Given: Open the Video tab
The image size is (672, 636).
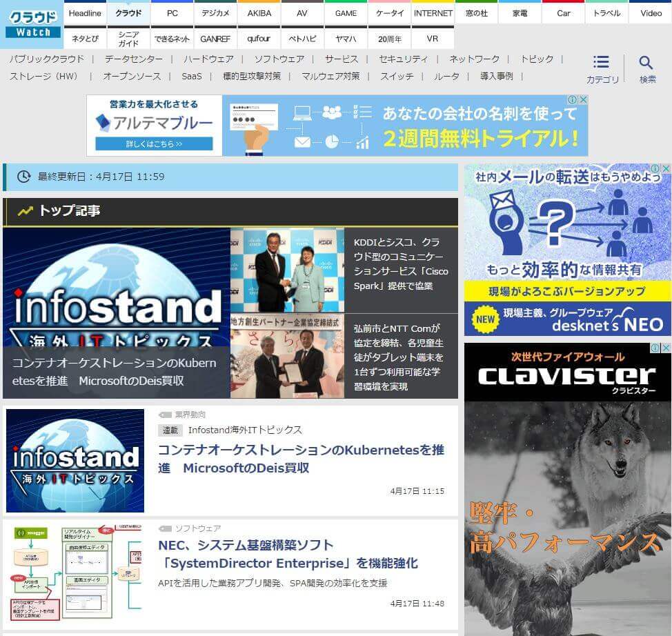Looking at the screenshot, I should pyautogui.click(x=651, y=13).
